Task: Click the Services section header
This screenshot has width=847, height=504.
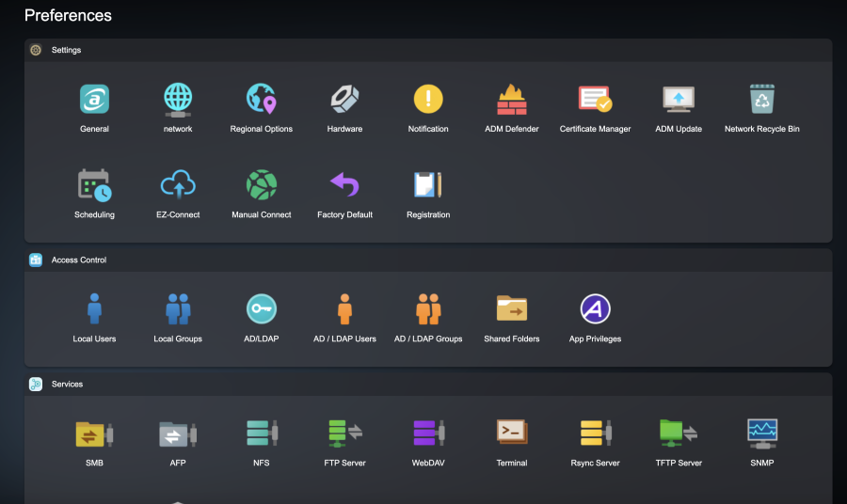Action: click(67, 385)
